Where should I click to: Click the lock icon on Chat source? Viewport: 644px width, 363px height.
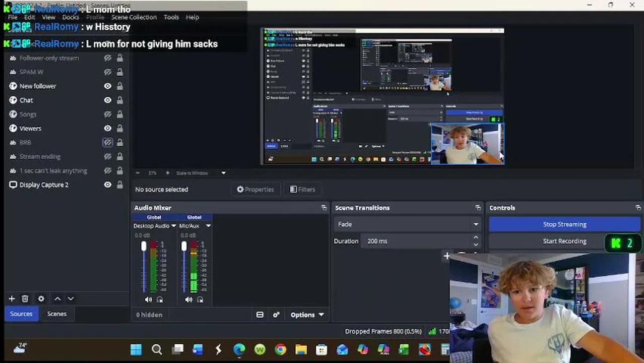click(x=120, y=100)
